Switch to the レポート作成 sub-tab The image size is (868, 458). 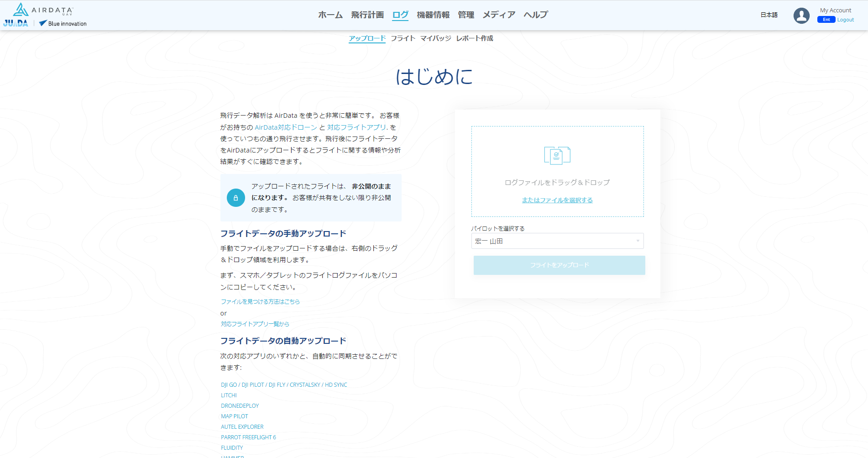pyautogui.click(x=475, y=38)
